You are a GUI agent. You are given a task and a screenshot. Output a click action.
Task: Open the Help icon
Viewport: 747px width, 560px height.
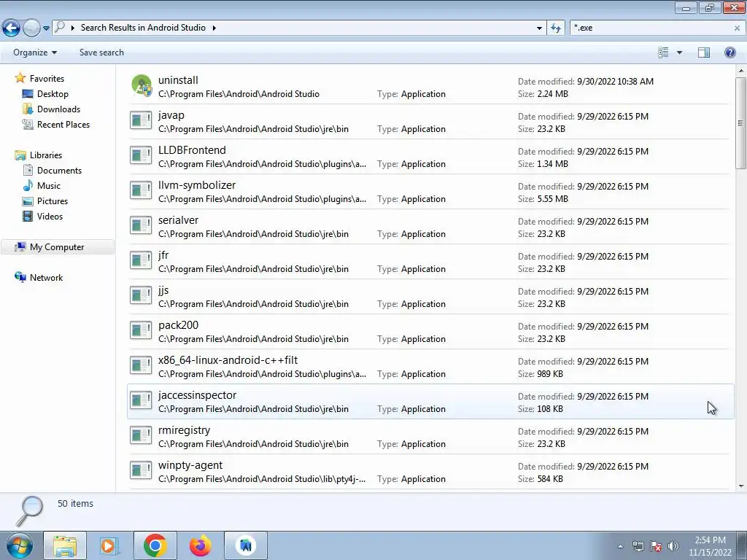click(729, 52)
